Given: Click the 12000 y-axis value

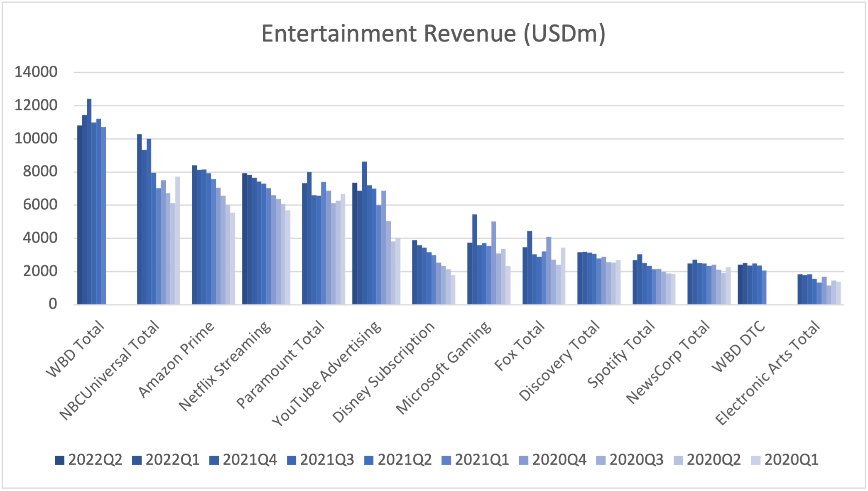Looking at the screenshot, I should 36,105.
